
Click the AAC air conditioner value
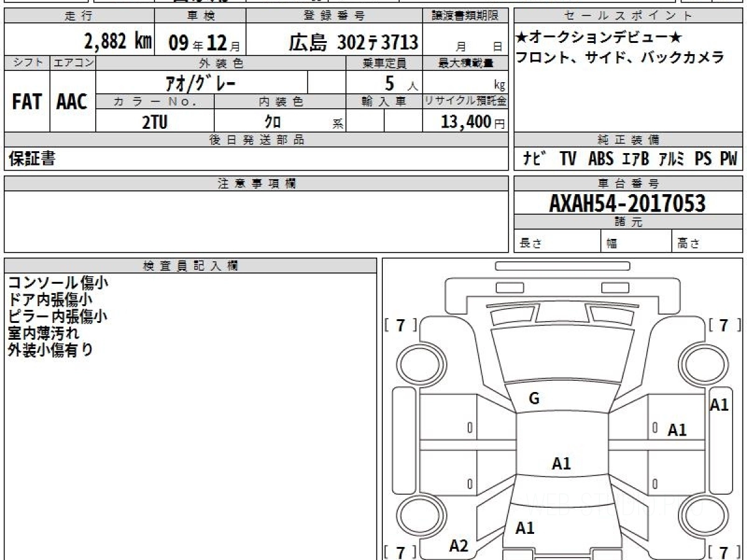(x=72, y=102)
